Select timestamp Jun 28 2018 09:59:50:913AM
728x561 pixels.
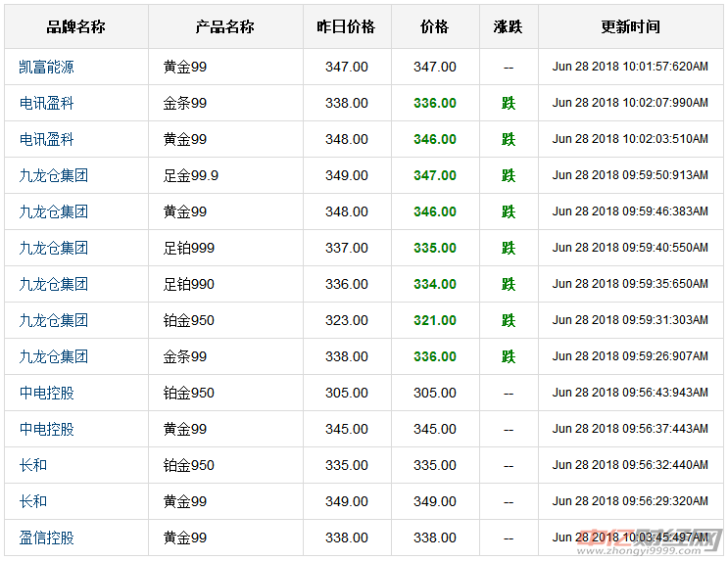point(630,175)
